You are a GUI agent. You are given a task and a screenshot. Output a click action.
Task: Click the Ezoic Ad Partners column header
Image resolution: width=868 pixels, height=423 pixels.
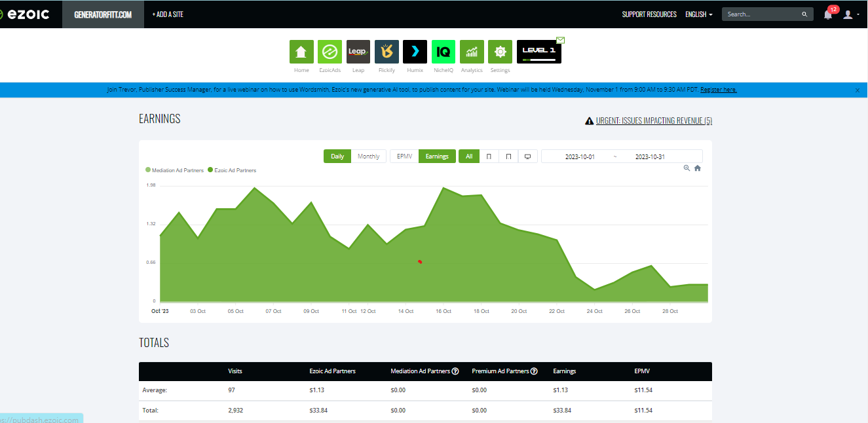(332, 371)
